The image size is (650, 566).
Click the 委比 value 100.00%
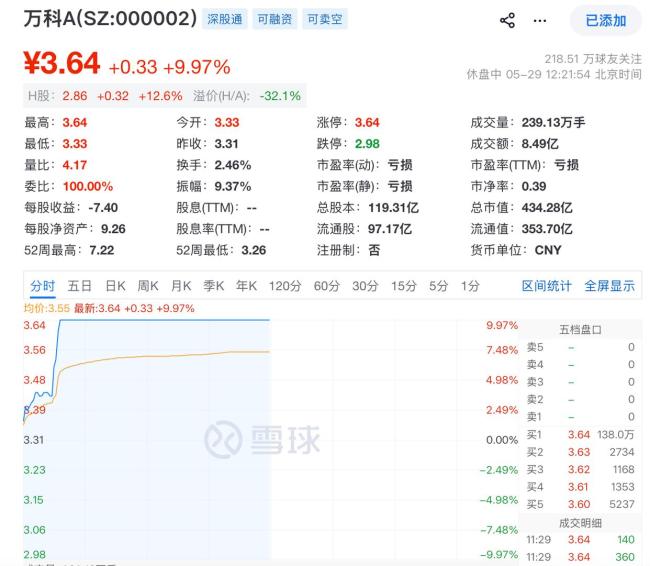point(88,187)
